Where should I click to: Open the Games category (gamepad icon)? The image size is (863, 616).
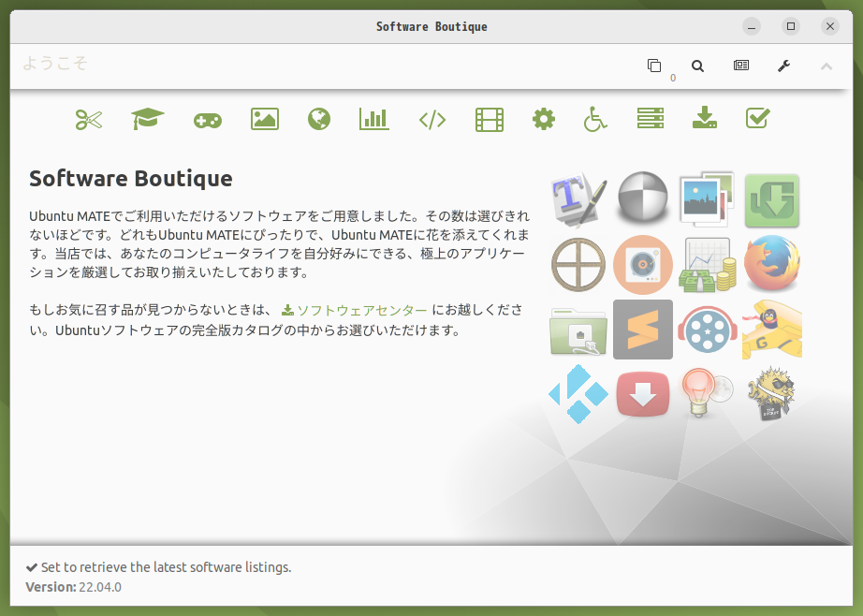[x=208, y=120]
